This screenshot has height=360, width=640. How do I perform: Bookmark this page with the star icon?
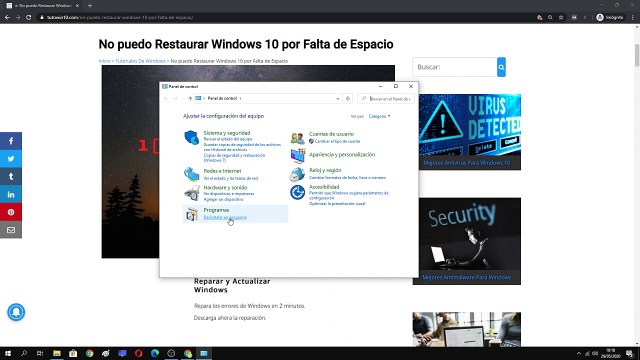[x=561, y=18]
